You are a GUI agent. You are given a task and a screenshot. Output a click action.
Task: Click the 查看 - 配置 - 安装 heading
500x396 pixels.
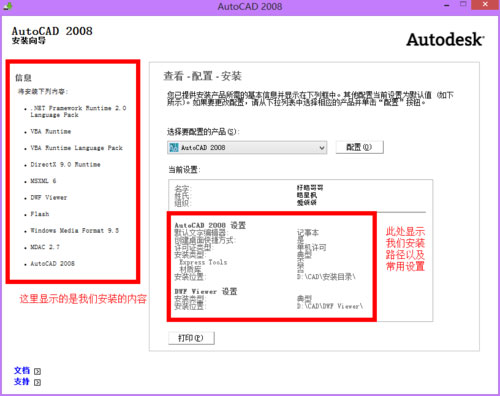click(x=202, y=76)
